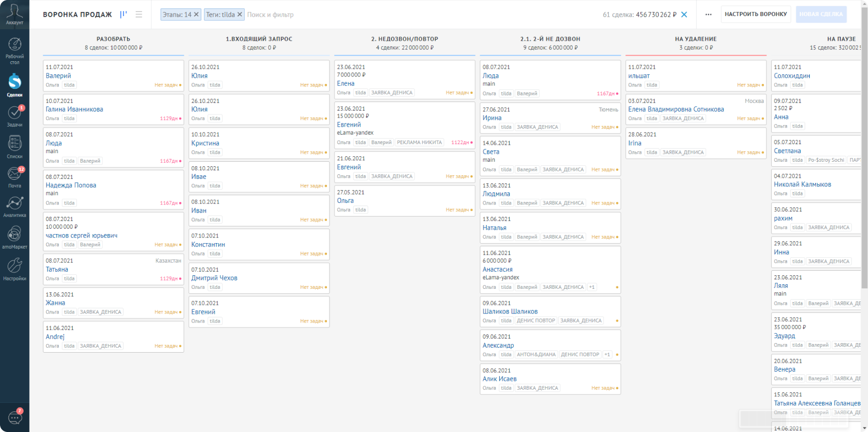The height and width of the screenshot is (432, 868).
Task: Click the НАСТРОИТЬ ВОРОНКУ button
Action: click(x=755, y=14)
